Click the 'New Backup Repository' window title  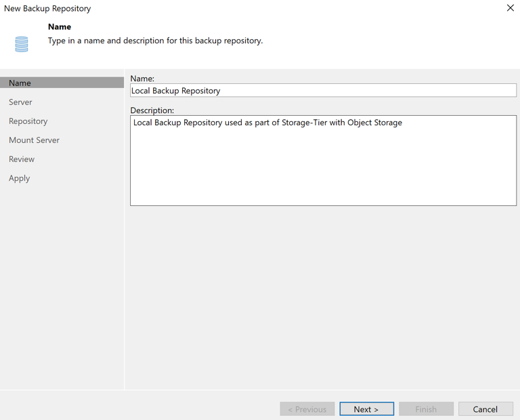pyautogui.click(x=47, y=8)
